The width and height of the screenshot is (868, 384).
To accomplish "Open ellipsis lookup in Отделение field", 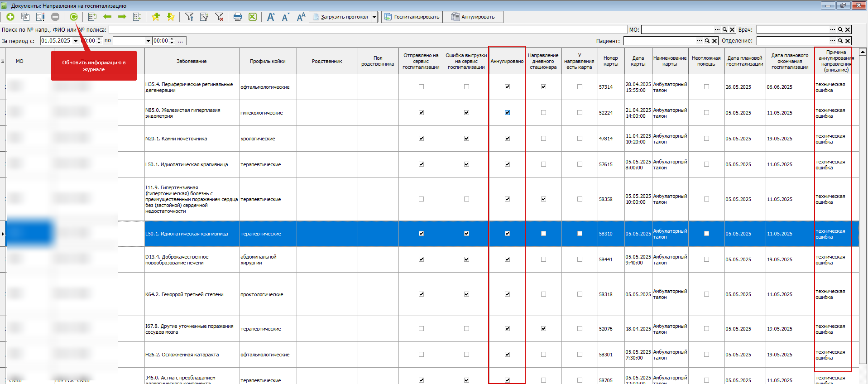I will coord(833,41).
